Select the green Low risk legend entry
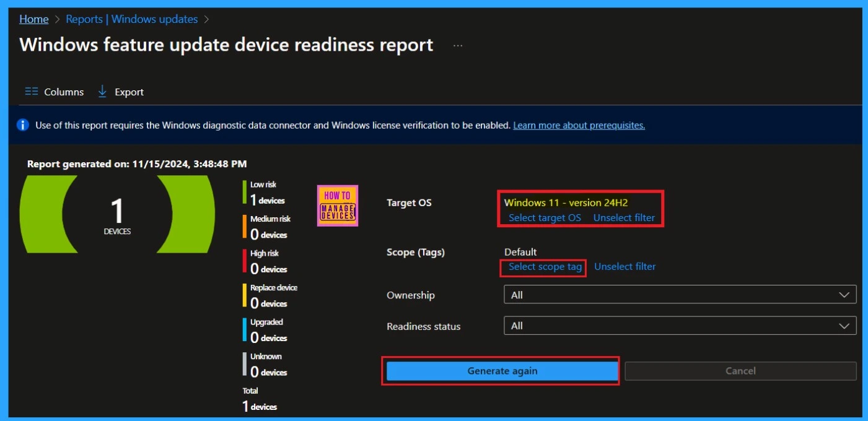This screenshot has height=421, width=868. pos(265,193)
